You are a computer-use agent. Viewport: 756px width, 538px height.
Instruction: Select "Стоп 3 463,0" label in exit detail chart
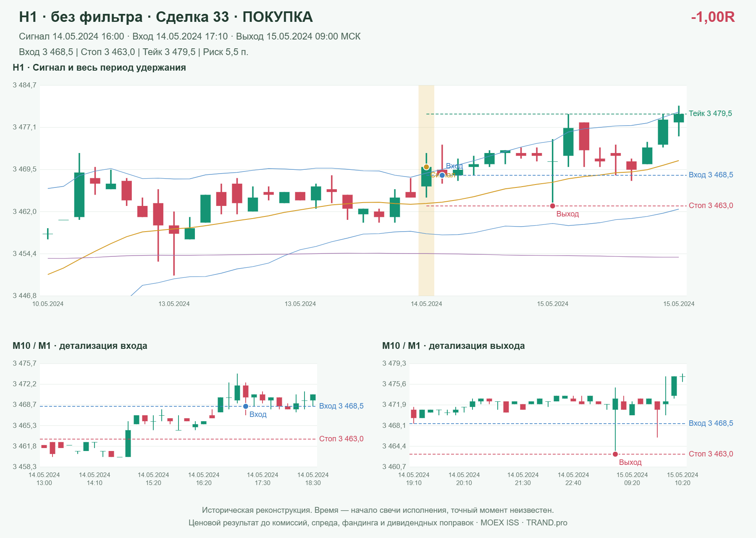(x=711, y=454)
